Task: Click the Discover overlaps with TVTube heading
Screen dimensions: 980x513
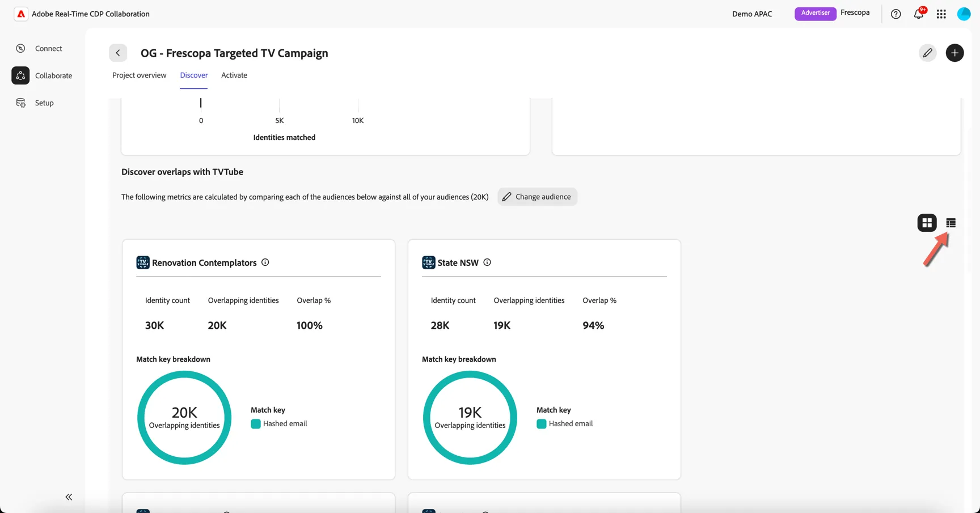Action: pos(182,172)
